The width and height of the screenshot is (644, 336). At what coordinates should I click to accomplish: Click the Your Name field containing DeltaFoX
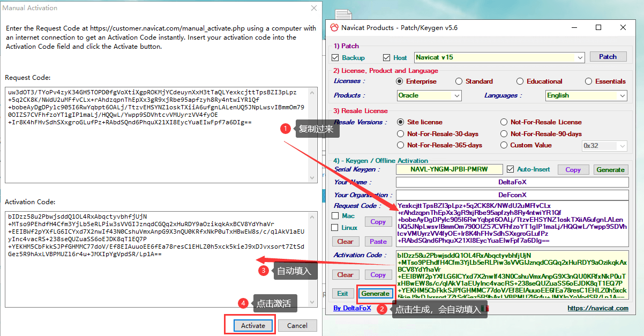click(512, 182)
